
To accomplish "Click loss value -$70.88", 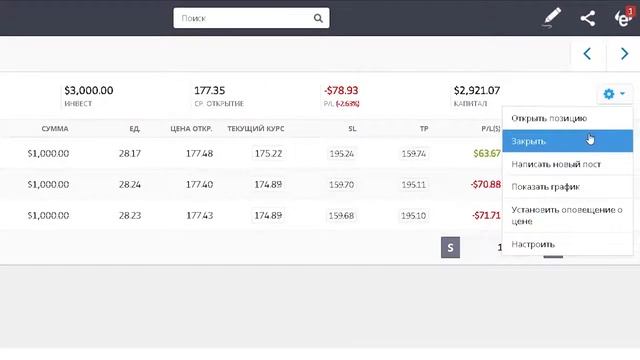I will point(486,184).
